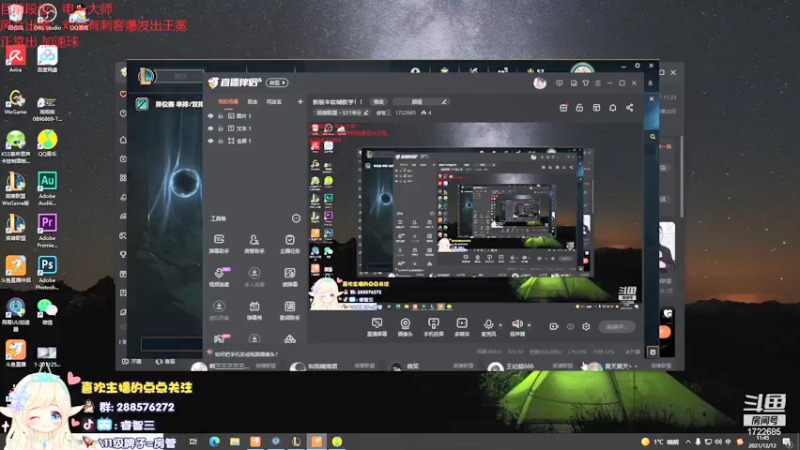Open the Avira desktop shortcut
Screen dimensions: 800x450
pos(15,58)
